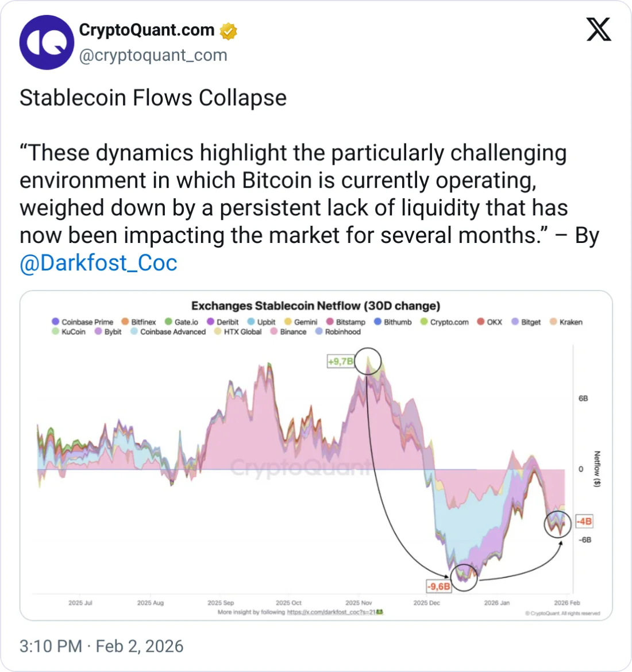This screenshot has height=672, width=632.
Task: Click the Kraken legend dot
Action: pyautogui.click(x=554, y=322)
